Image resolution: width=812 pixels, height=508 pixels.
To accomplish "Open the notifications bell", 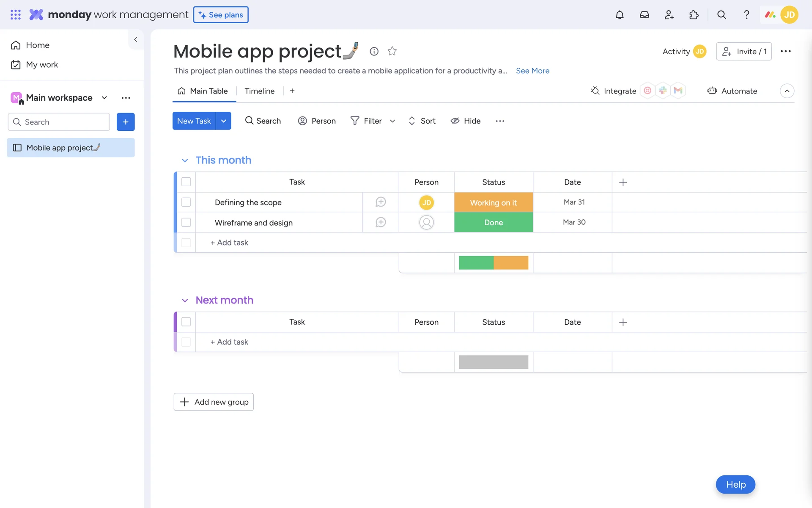I will (x=620, y=15).
